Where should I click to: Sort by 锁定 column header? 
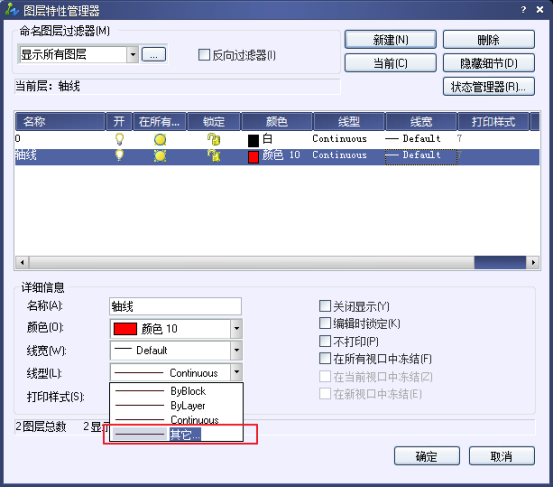pos(214,122)
